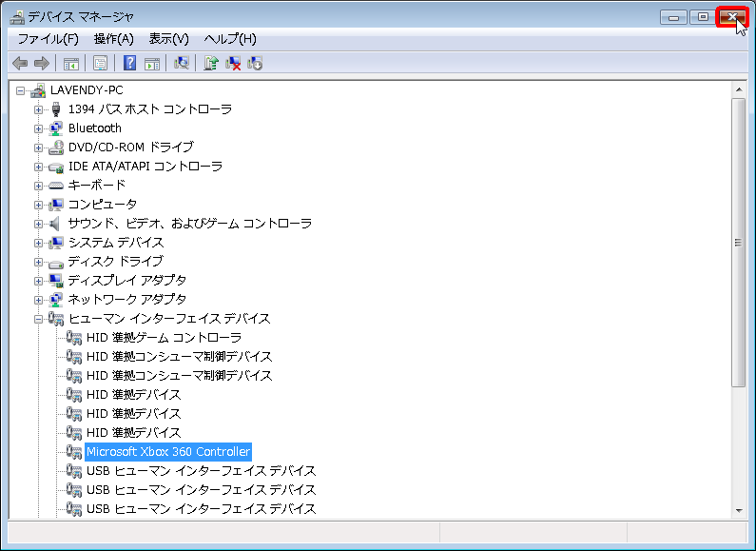Click the コンピュータ monitor icon
The image size is (756, 551).
click(56, 205)
